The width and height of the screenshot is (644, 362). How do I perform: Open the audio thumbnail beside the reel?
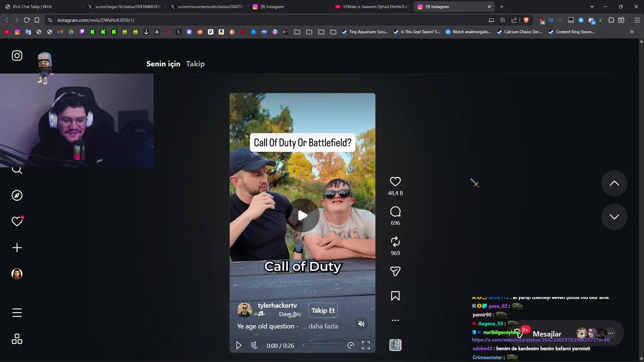pyautogui.click(x=395, y=345)
